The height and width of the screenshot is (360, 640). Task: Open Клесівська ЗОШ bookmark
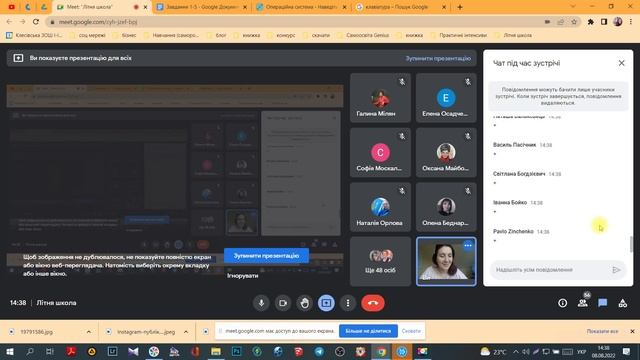35,36
